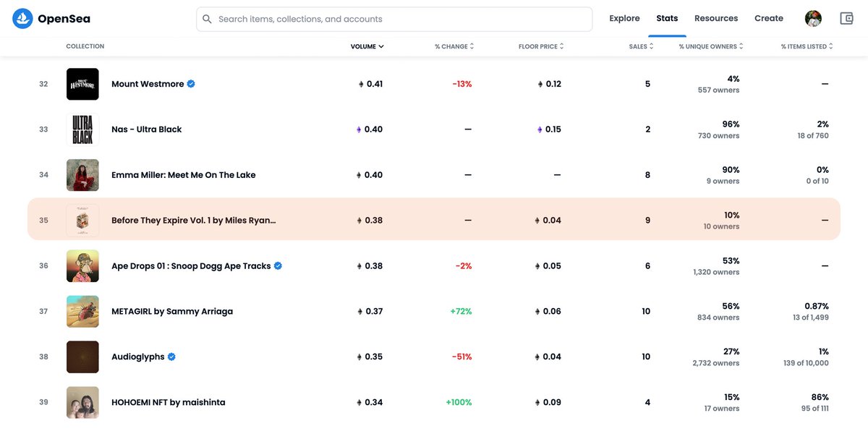Open Audioglyphs collection thumbnail
The width and height of the screenshot is (868, 434).
click(x=82, y=357)
